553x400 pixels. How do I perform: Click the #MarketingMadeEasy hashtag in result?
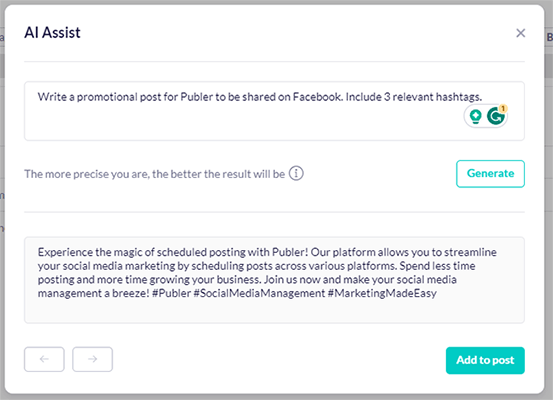(x=382, y=293)
